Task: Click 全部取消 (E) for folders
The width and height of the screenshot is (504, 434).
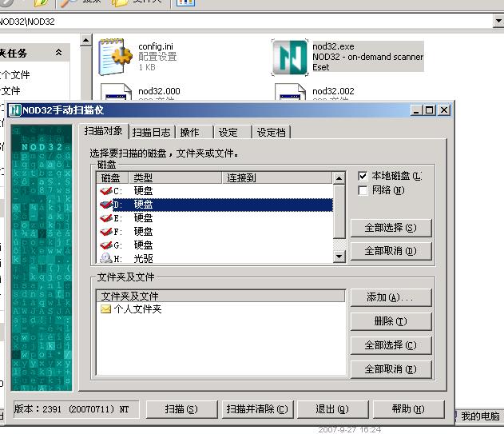Action: [391, 369]
